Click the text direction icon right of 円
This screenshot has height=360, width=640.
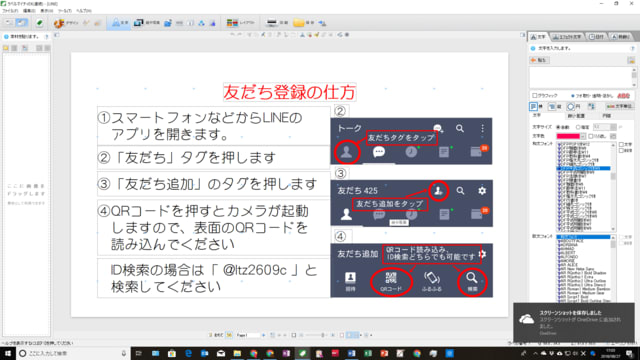coord(591,107)
